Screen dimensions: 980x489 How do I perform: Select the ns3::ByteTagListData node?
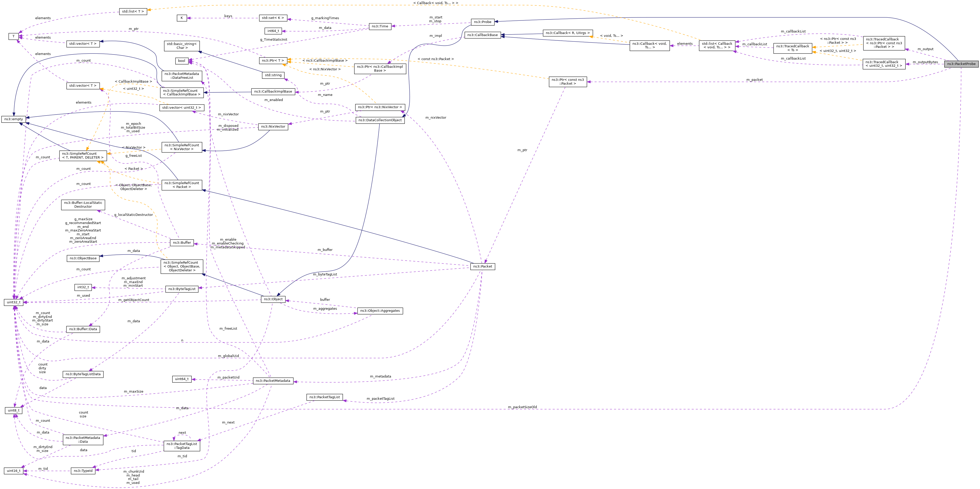click(x=83, y=374)
